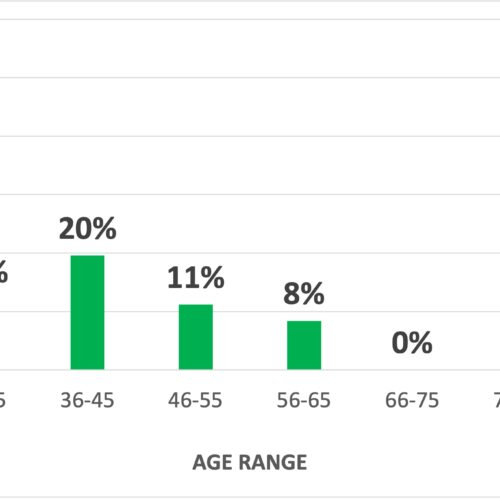Click the 0% data label
Image resolution: width=500 pixels, height=500 pixels.
[x=412, y=343]
